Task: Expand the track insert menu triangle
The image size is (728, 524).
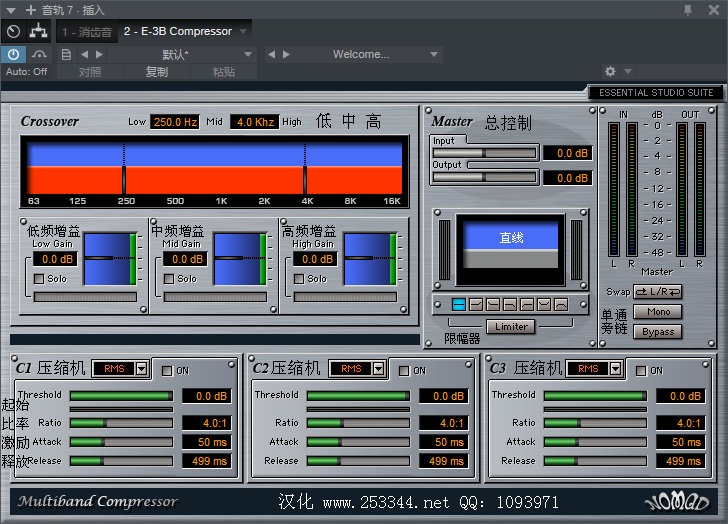Action: [11, 10]
